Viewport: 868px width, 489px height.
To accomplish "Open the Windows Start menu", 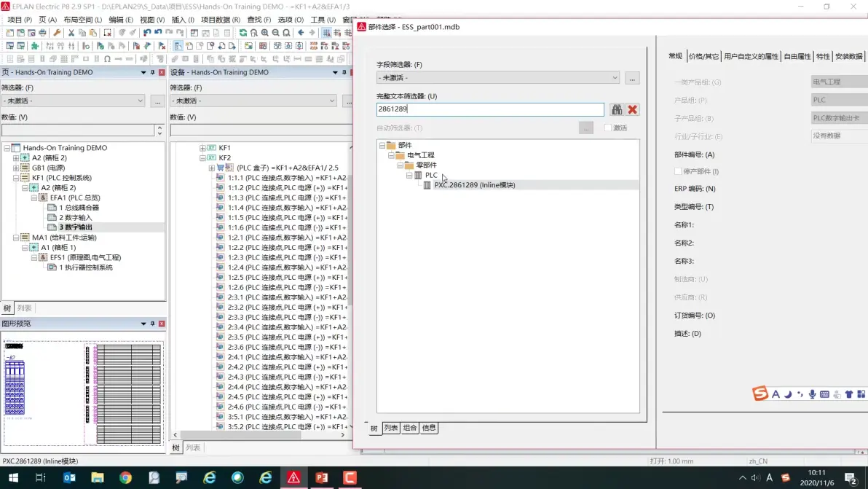I will pyautogui.click(x=13, y=477).
